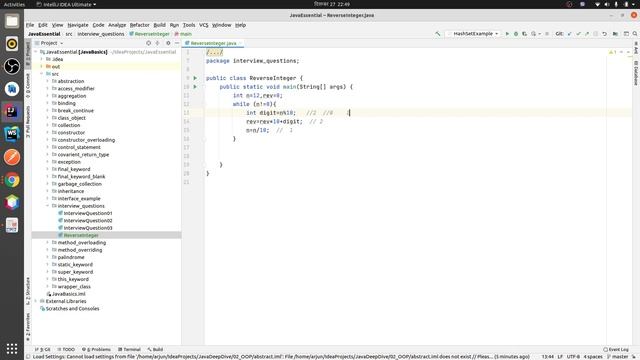
Task: Run with Coverage from the toolbar
Action: [524, 34]
